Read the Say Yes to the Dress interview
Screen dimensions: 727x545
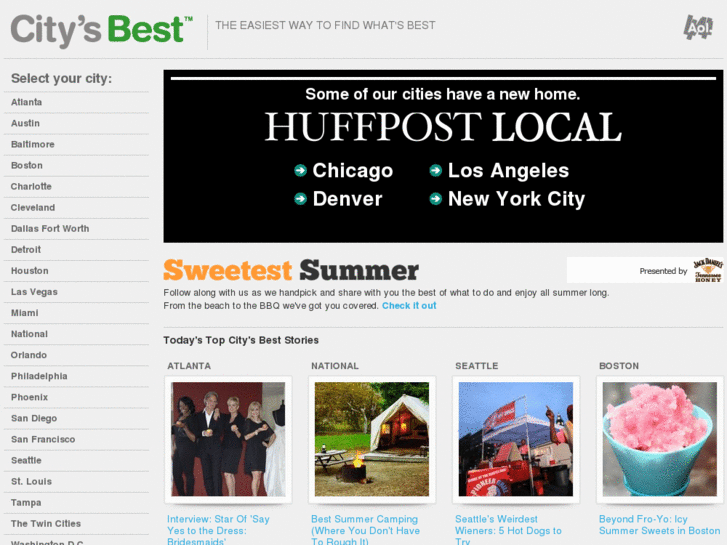(218, 530)
